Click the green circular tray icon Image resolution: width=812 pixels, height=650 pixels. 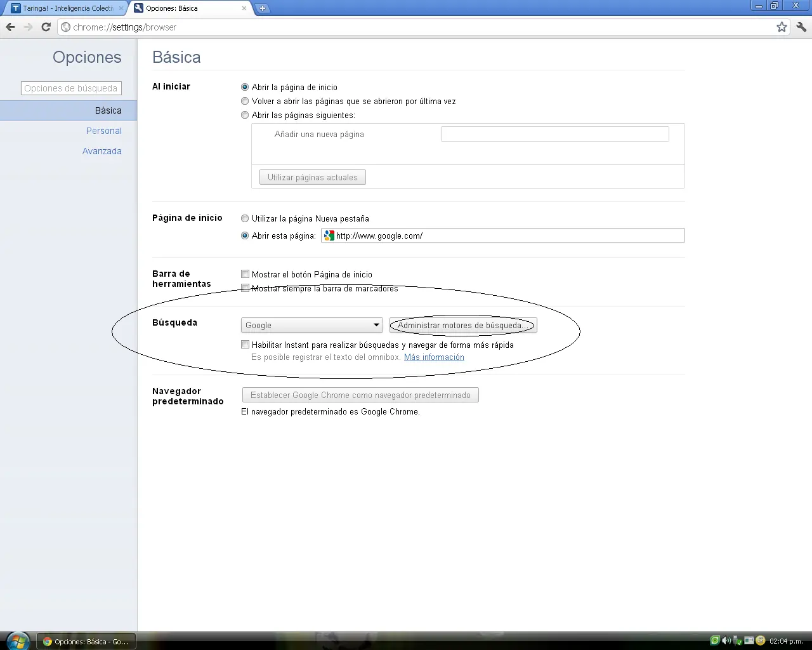(x=715, y=641)
